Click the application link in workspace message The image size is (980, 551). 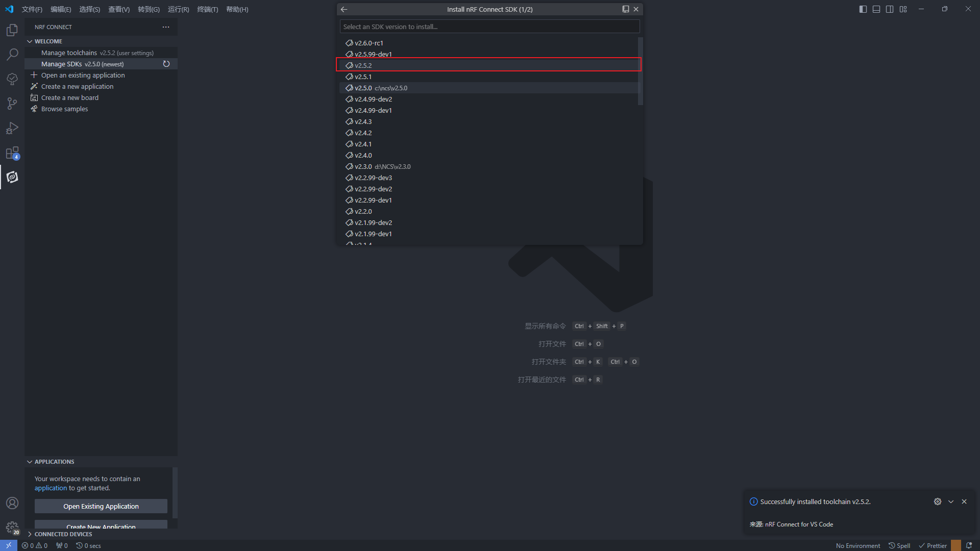pyautogui.click(x=51, y=488)
